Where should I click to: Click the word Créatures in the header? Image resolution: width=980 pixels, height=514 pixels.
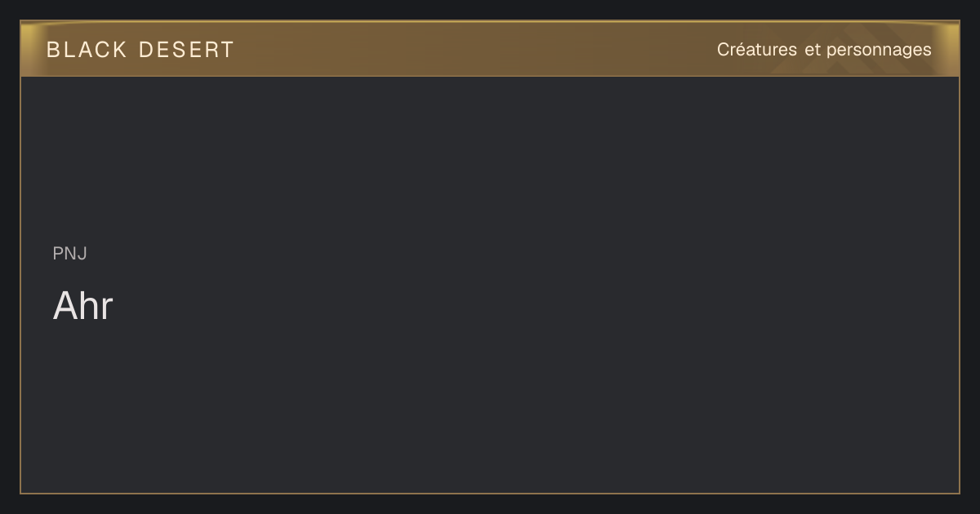(x=757, y=50)
